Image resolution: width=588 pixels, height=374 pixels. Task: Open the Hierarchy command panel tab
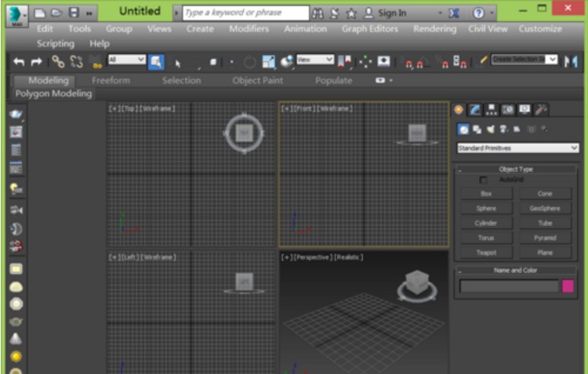click(492, 110)
